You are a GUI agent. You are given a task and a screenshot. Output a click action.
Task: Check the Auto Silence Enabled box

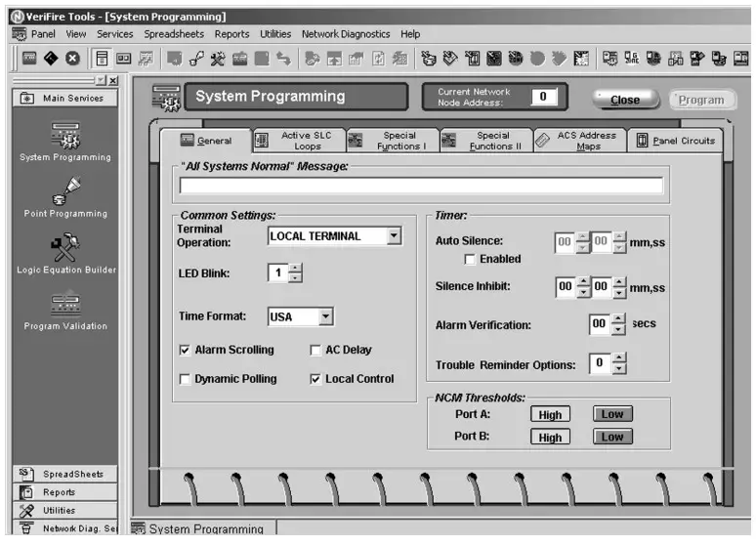470,260
